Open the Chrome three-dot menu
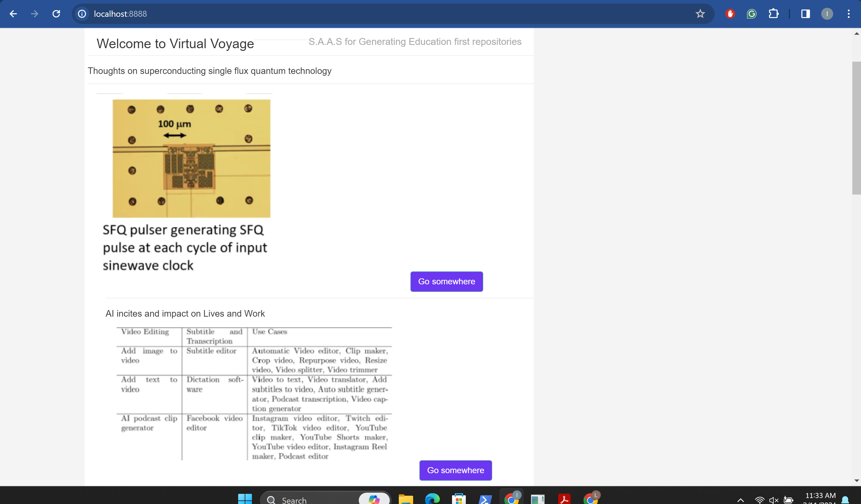 click(849, 14)
